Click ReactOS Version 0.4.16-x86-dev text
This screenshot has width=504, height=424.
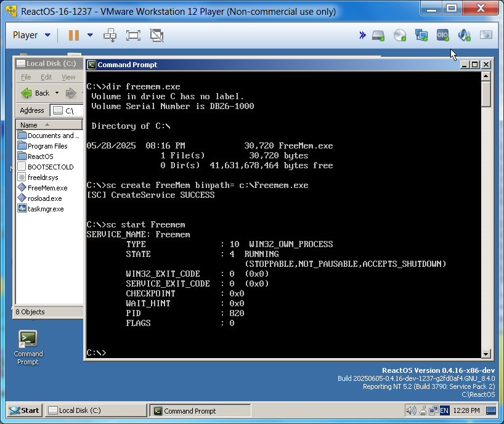tap(438, 370)
